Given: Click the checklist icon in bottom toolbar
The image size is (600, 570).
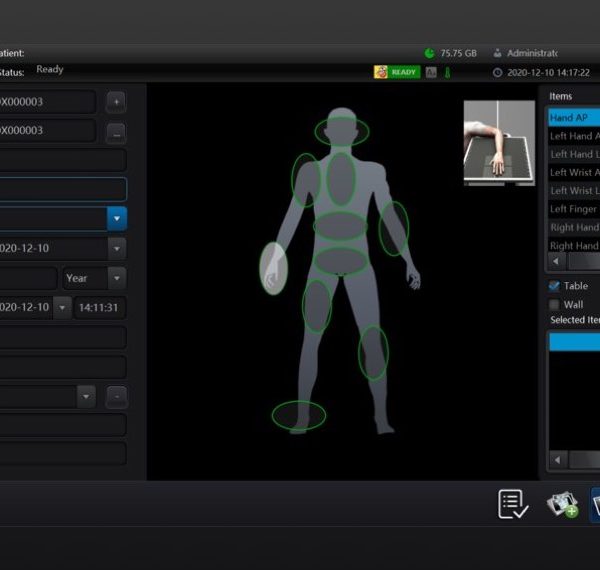Looking at the screenshot, I should coord(513,505).
